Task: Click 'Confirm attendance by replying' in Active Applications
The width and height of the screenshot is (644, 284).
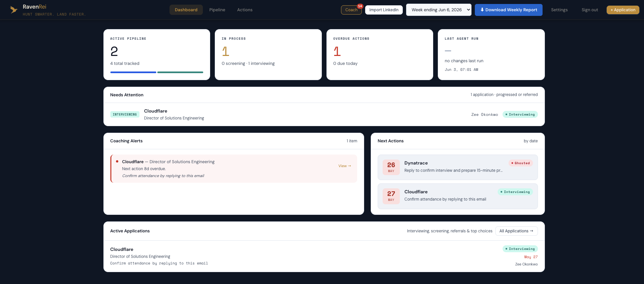Action: tap(159, 263)
